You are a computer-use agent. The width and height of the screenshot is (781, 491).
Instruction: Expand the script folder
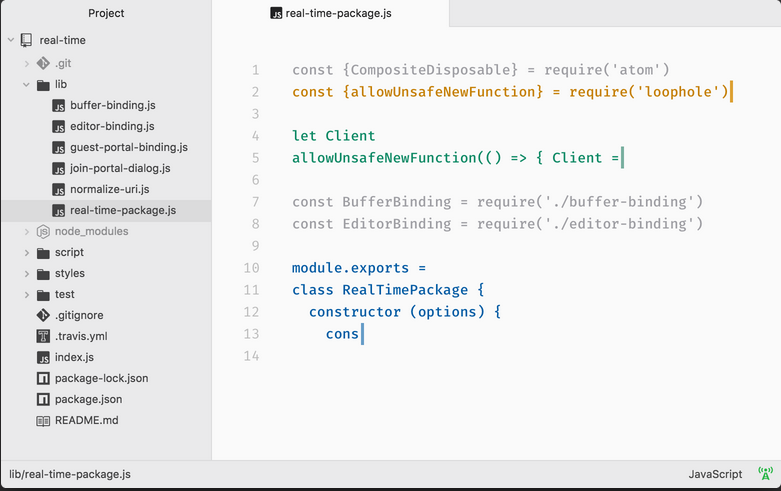tap(27, 252)
